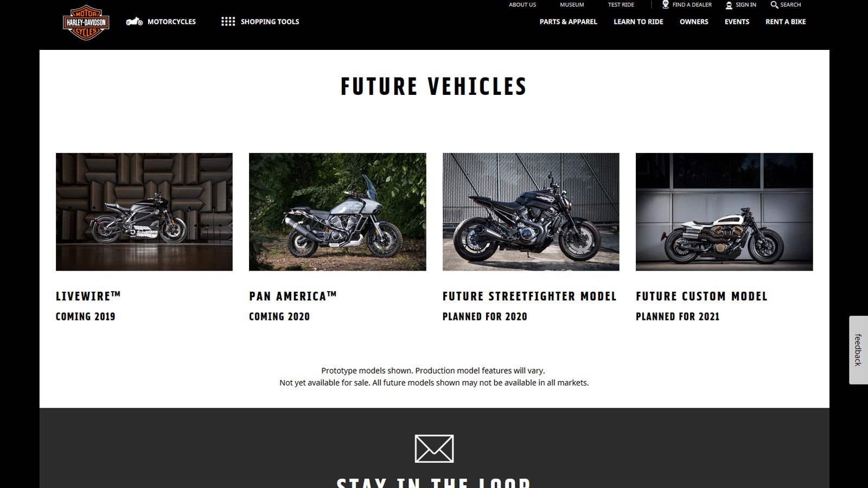The height and width of the screenshot is (488, 868).
Task: Open the Shopping Tools menu
Action: [270, 22]
